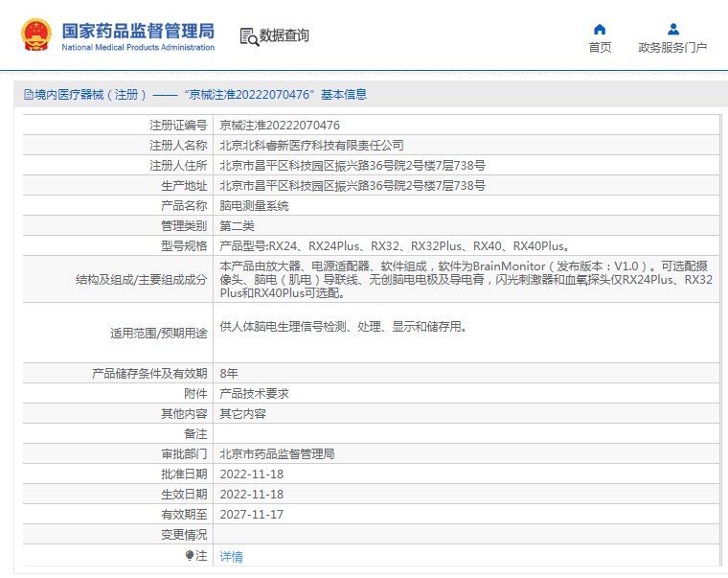This screenshot has height=578, width=728.
Task: Click the 审批部门 label
Action: coord(184,454)
